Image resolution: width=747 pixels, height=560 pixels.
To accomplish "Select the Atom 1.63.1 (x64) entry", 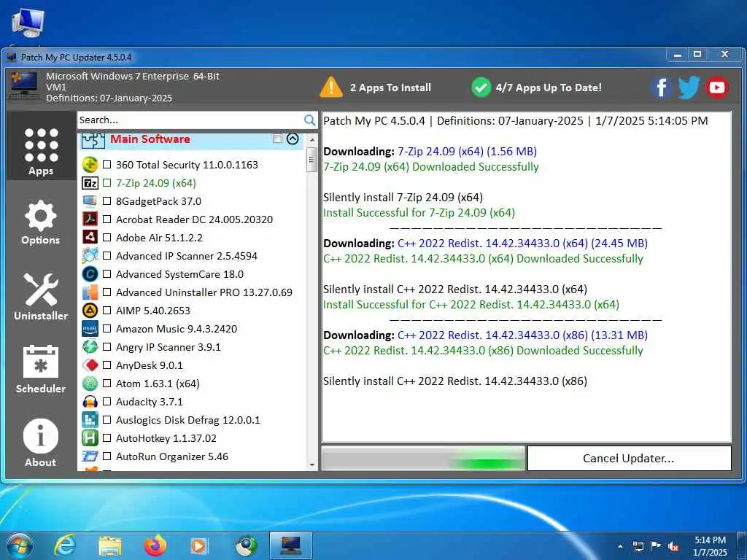I will [158, 384].
